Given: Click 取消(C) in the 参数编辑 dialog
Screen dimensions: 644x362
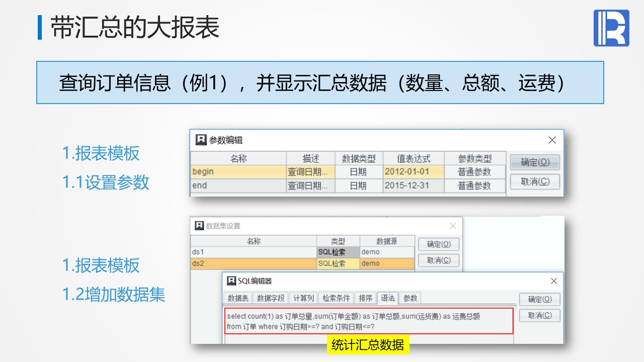Looking at the screenshot, I should click(535, 182).
